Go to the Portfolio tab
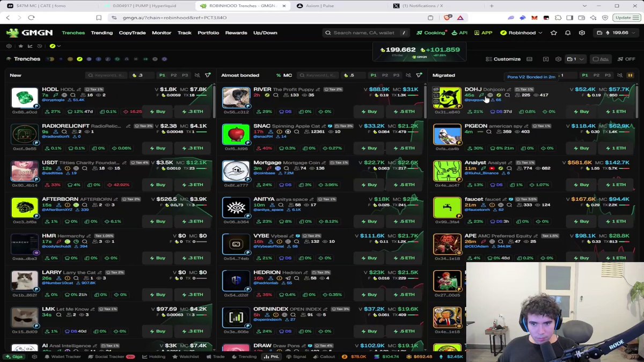The image size is (644, 362). click(x=208, y=33)
